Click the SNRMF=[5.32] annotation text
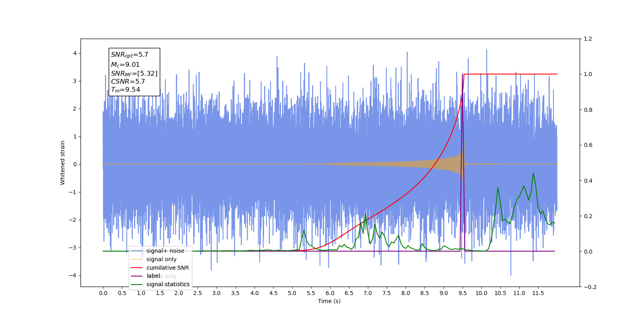 [x=134, y=74]
